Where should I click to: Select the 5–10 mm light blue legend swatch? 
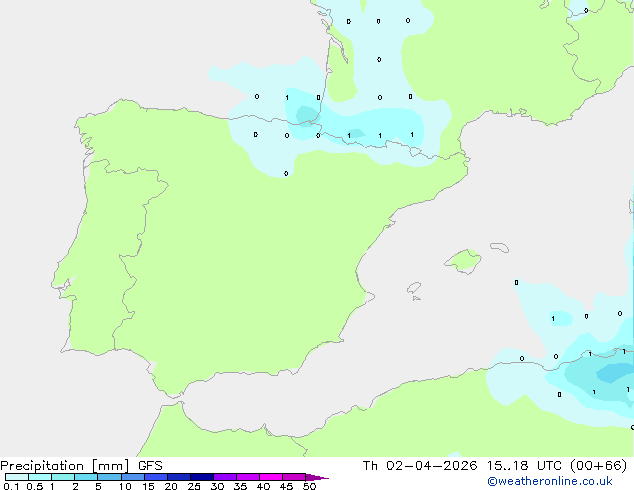tap(109, 477)
